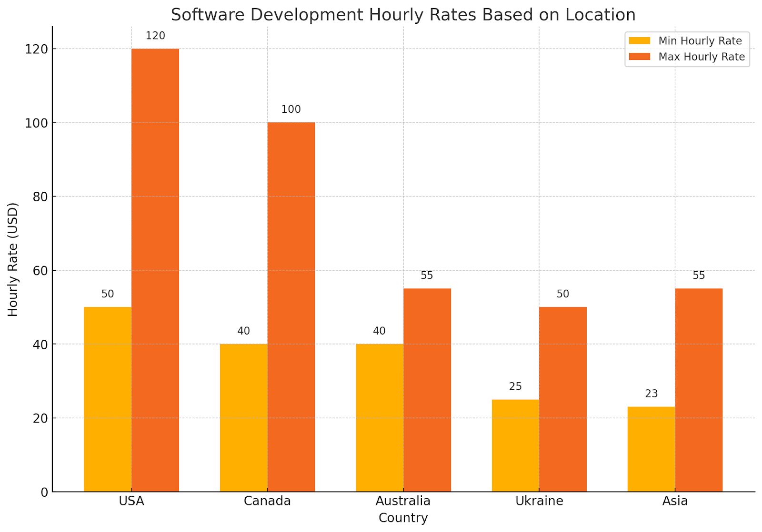The height and width of the screenshot is (532, 762).
Task: Click the Max Hourly Rate legend swatch
Action: pyautogui.click(x=640, y=57)
